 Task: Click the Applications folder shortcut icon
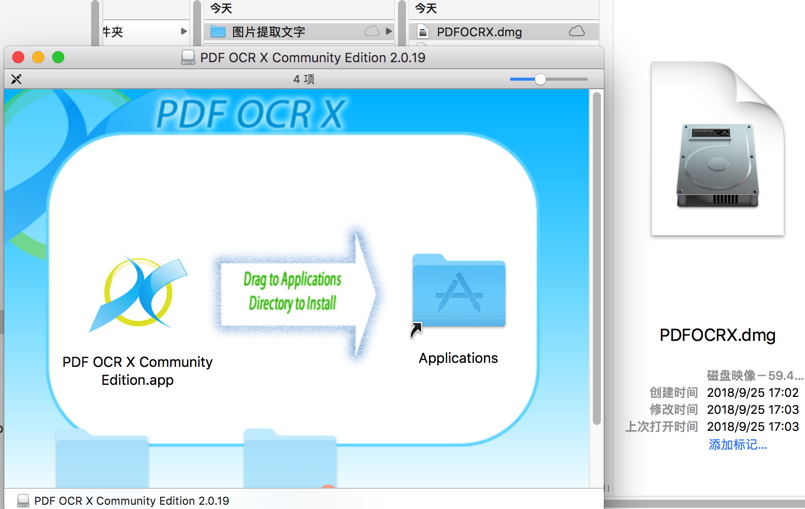click(458, 291)
